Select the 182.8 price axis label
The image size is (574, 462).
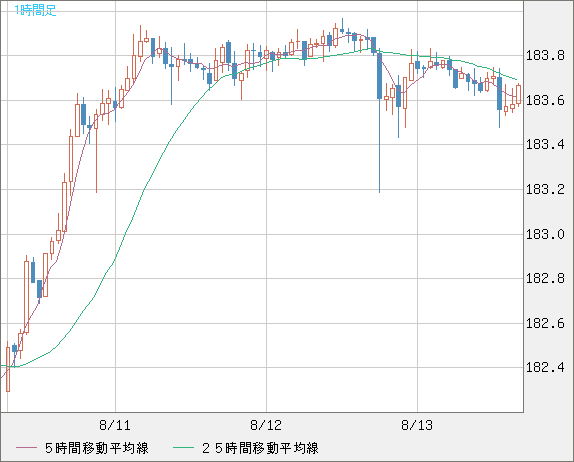tap(545, 279)
